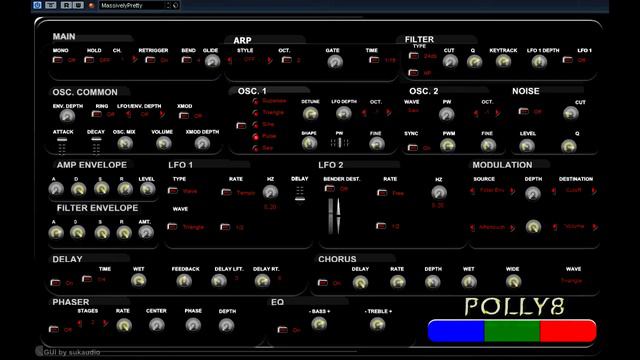
Task: Click the blue color swatch
Action: (x=456, y=331)
